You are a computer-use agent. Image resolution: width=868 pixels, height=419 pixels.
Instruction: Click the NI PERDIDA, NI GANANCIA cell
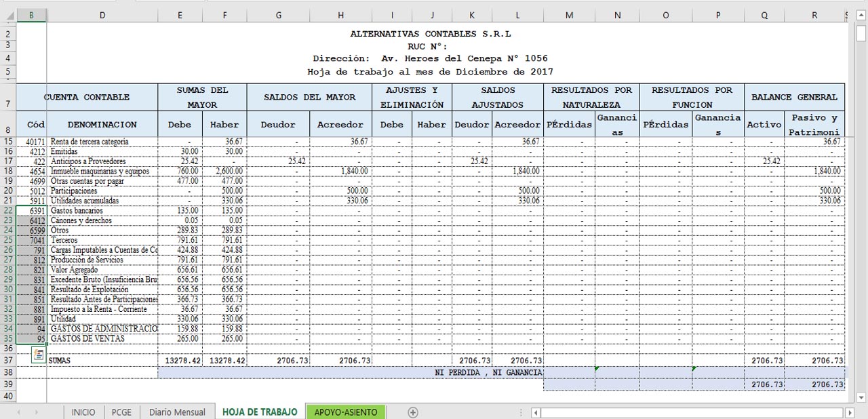point(488,372)
